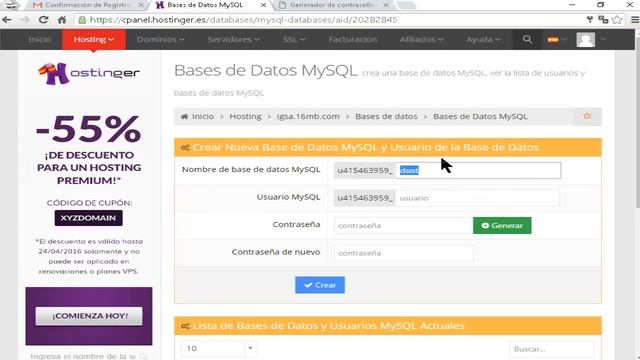Close the Generador de contraseñas tab
This screenshot has height=360, width=640.
point(386,5)
